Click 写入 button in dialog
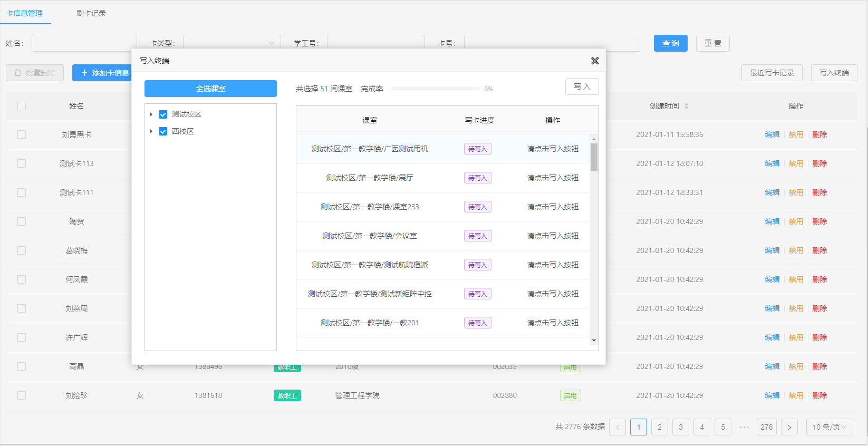 coord(582,86)
